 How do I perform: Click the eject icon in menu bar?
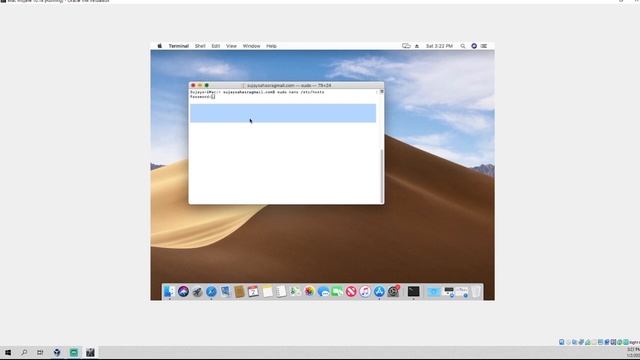coord(417,46)
